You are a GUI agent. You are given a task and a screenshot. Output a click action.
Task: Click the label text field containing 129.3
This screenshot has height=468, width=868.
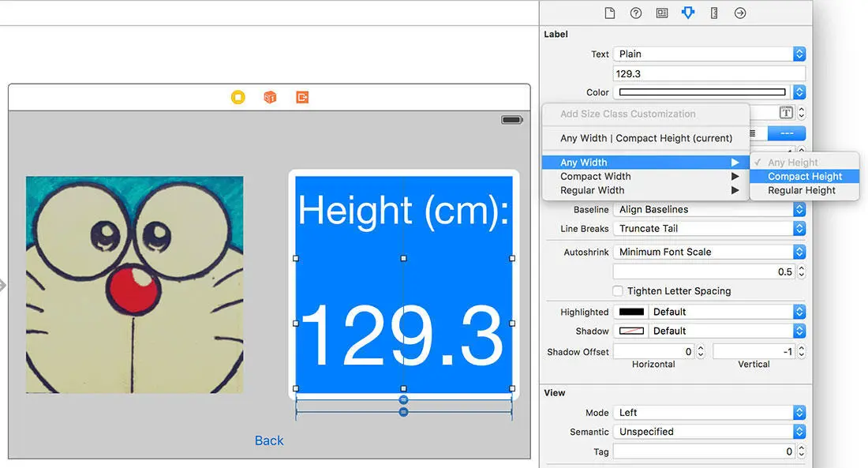tap(709, 73)
